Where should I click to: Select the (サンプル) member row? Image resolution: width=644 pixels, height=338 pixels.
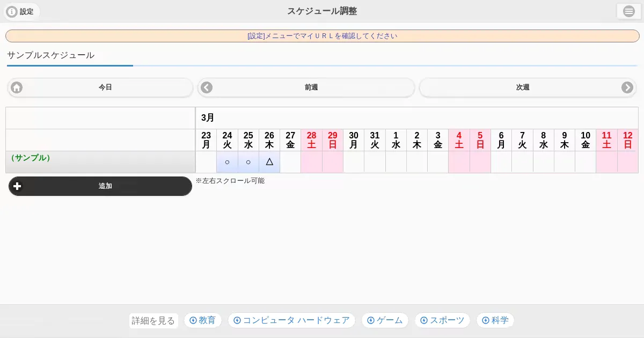pos(100,161)
